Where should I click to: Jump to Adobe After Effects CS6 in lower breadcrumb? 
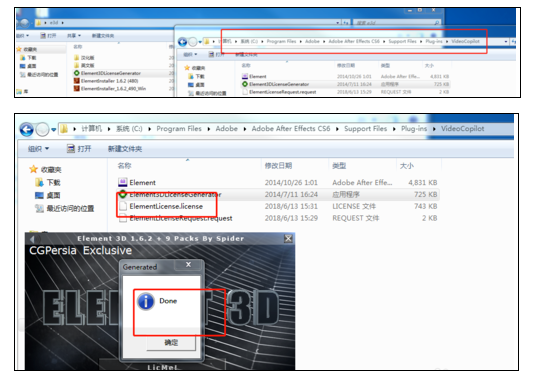point(291,129)
